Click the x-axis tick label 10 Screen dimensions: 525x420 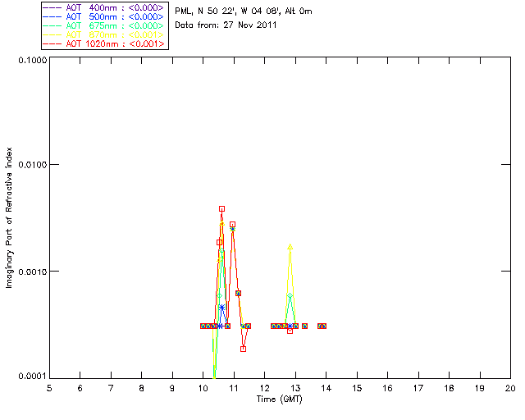tap(203, 388)
